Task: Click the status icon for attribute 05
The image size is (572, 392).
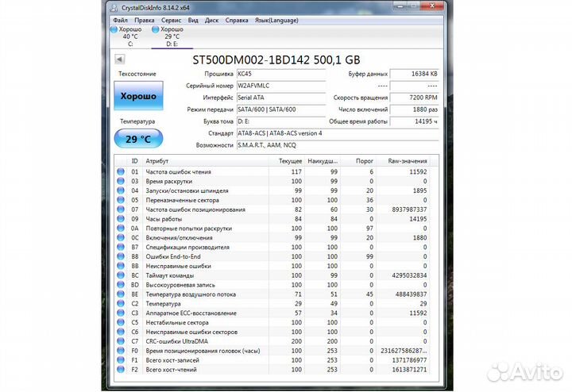Action: 121,200
